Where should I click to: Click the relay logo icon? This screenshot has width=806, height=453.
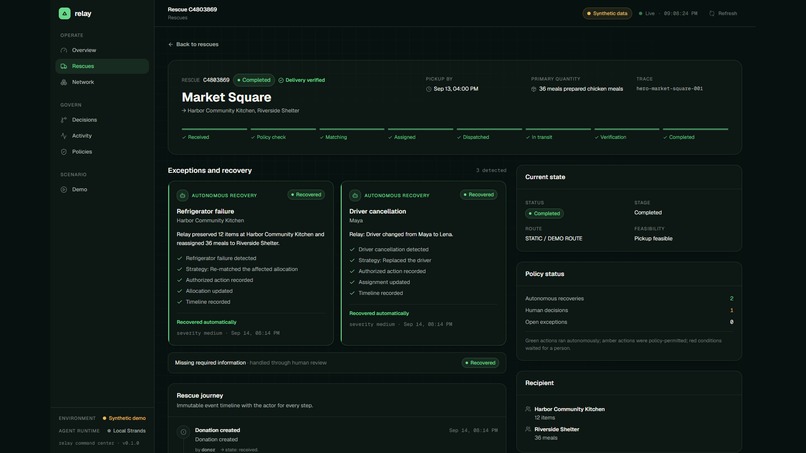click(x=64, y=13)
